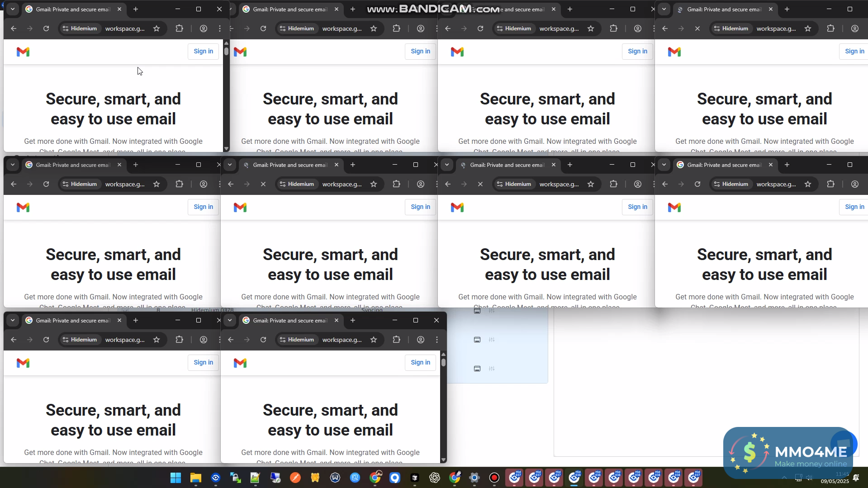Open File Explorer from the taskbar
Screen dimensions: 868x488
pyautogui.click(x=196, y=478)
